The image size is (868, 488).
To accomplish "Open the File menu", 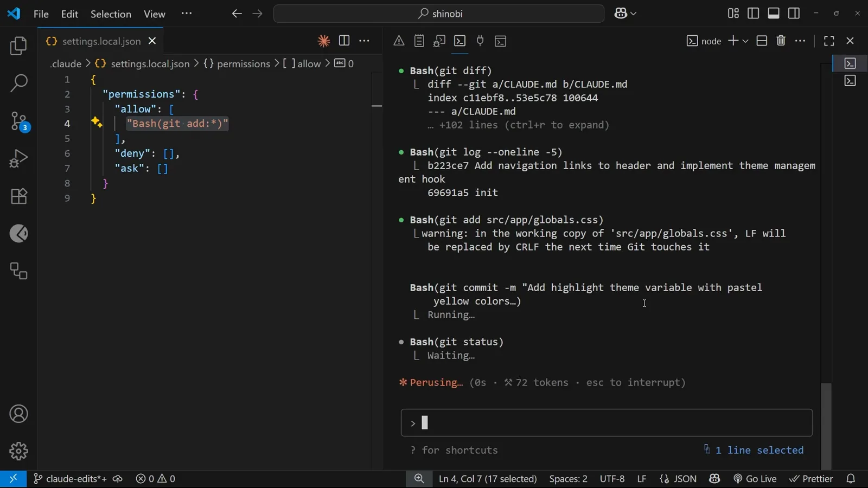I will coord(41,14).
